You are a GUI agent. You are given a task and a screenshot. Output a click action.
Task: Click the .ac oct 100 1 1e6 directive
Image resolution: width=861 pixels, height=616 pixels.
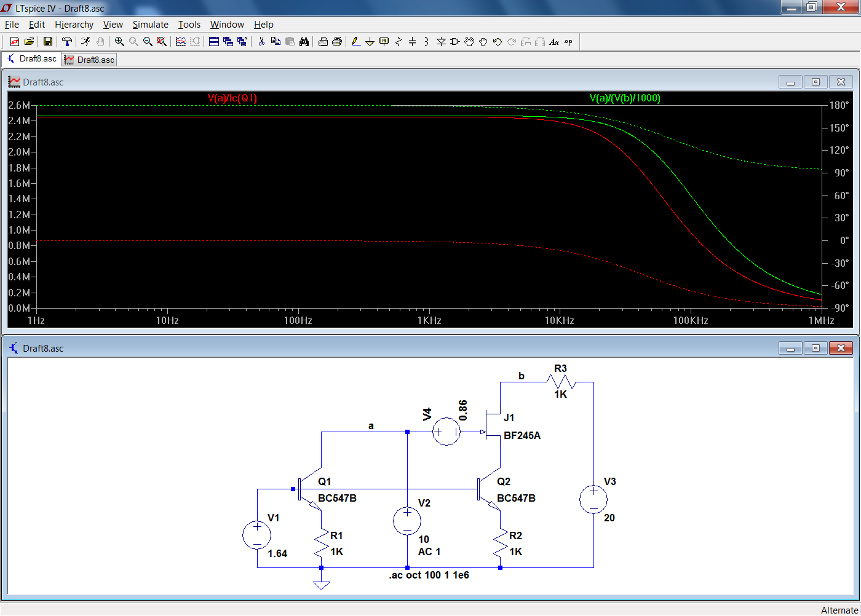point(429,575)
